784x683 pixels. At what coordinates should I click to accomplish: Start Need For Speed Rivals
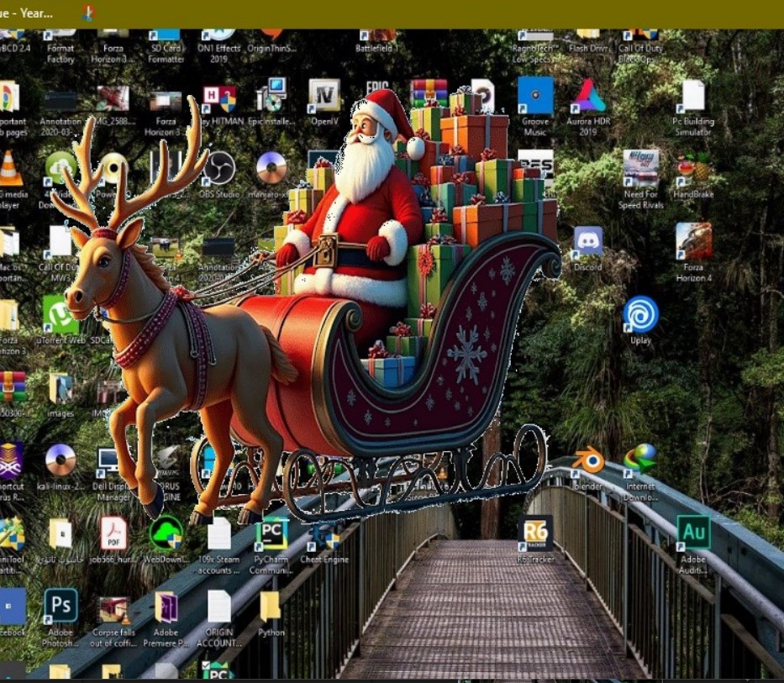(639, 166)
